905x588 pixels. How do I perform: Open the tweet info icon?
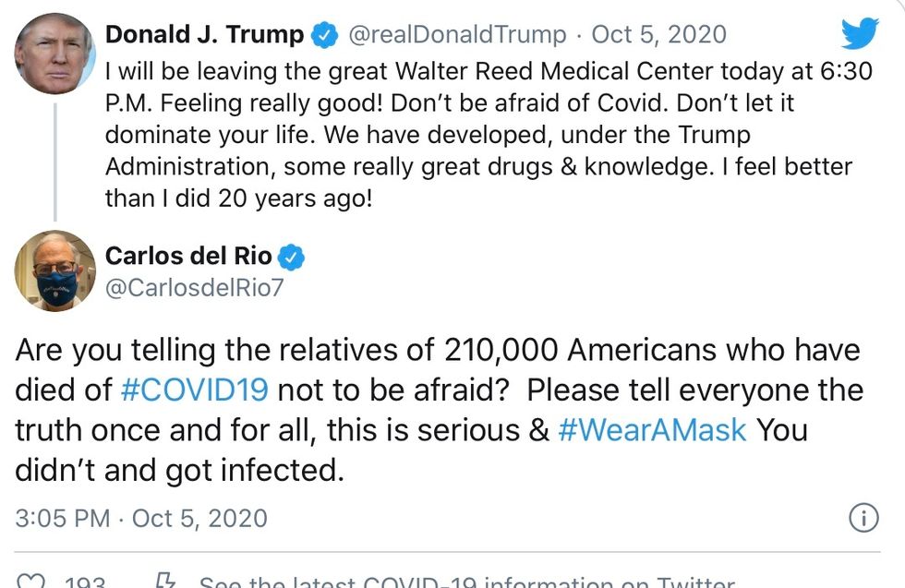(x=863, y=518)
